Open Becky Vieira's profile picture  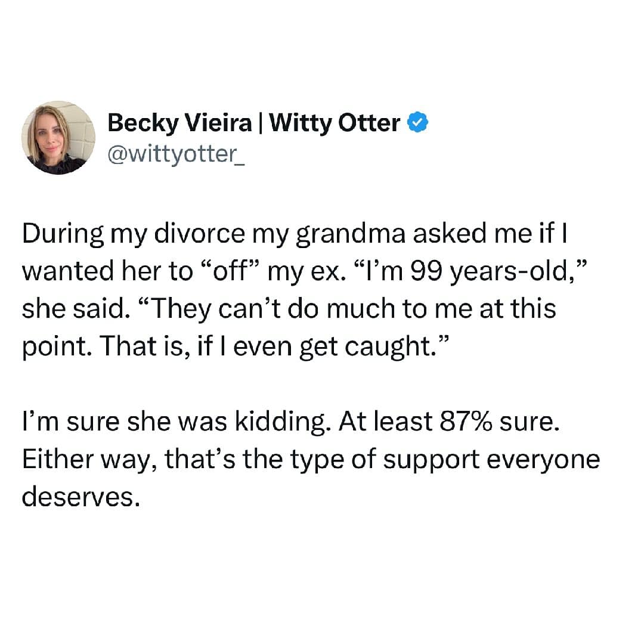pyautogui.click(x=58, y=138)
